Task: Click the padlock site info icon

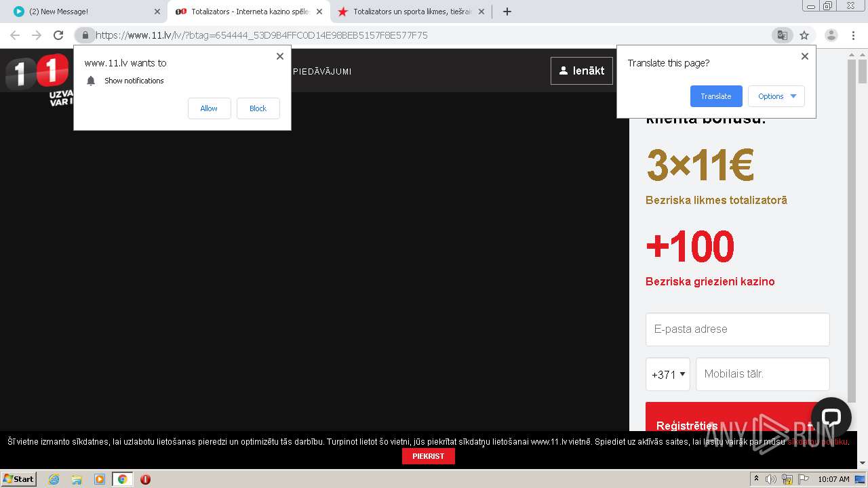Action: point(85,35)
